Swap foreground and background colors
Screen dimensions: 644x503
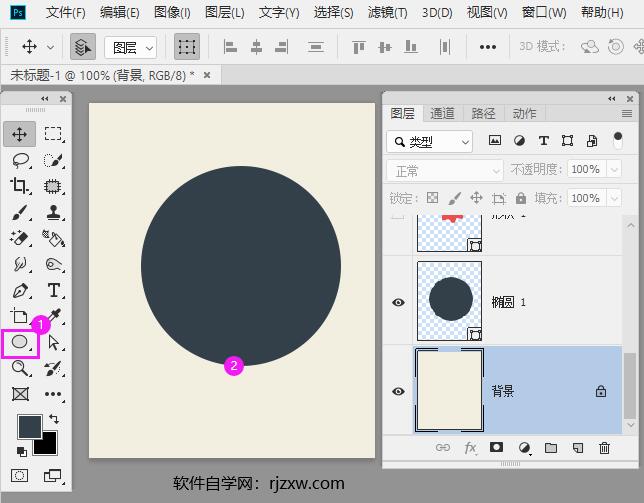point(54,418)
